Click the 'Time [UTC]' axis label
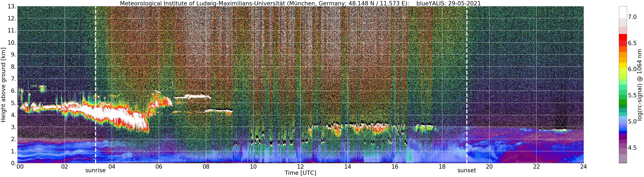 pos(300,173)
